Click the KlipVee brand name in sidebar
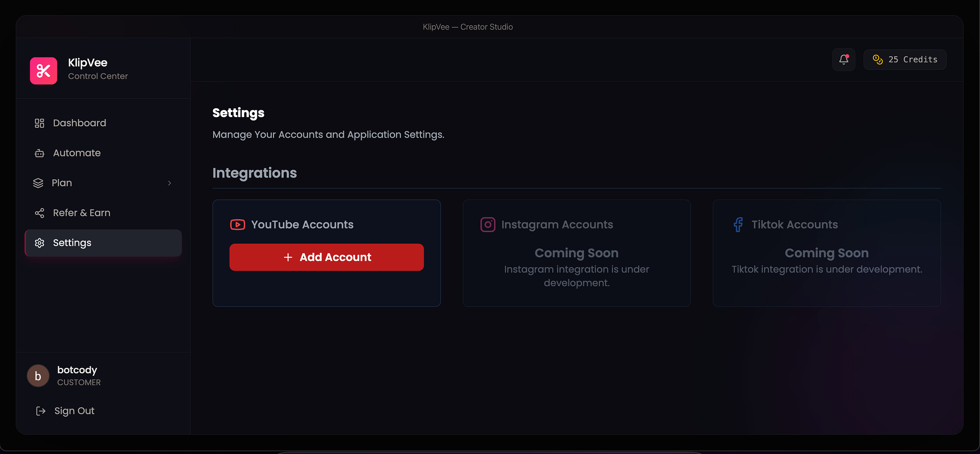Image resolution: width=980 pixels, height=454 pixels. (x=88, y=63)
